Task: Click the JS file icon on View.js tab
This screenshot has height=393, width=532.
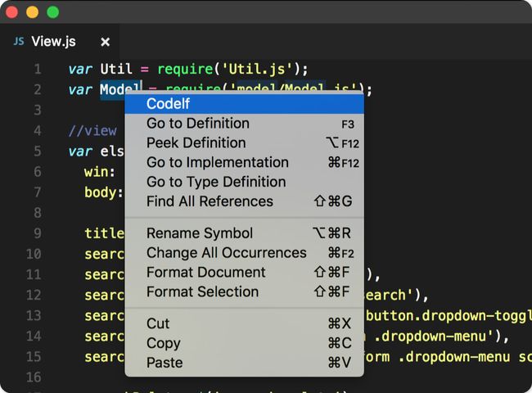Action: (x=19, y=42)
